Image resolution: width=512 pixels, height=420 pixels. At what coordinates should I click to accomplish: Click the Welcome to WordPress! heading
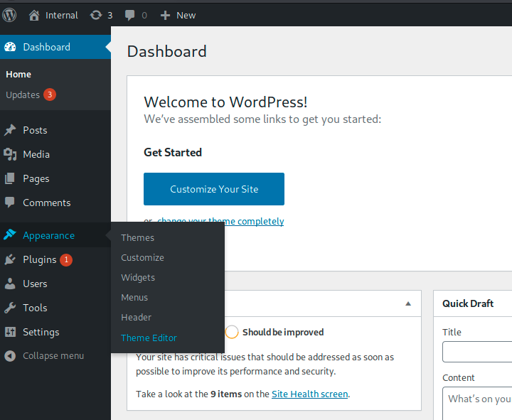225,102
